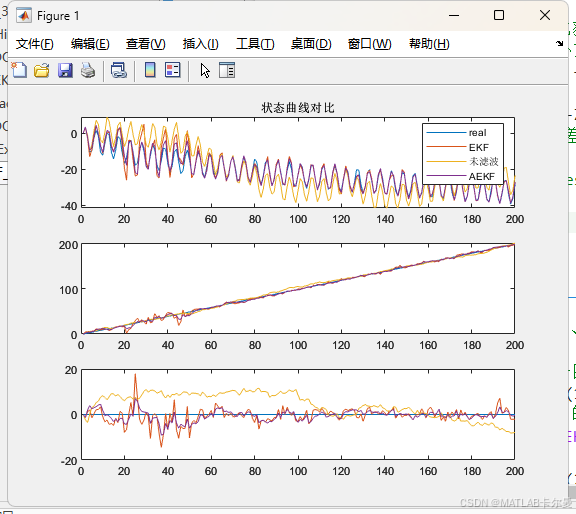
Task: Dock the figure using the arrow button
Action: pyautogui.click(x=559, y=44)
